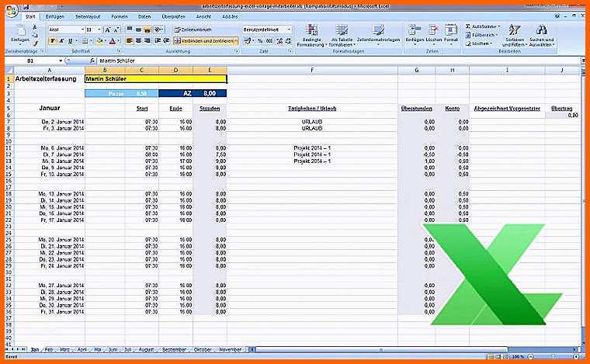The height and width of the screenshot is (364, 590).
Task: Click the font color red A swatch
Action: coord(112,41)
